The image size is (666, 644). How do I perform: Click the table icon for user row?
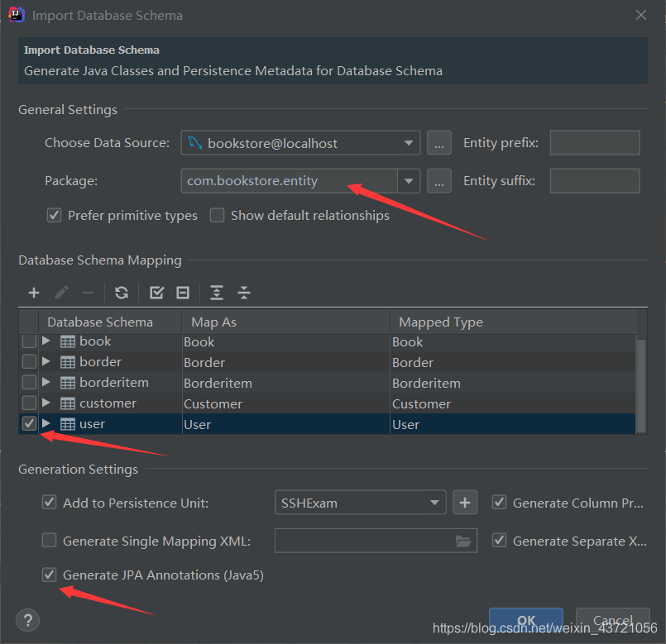tap(68, 424)
